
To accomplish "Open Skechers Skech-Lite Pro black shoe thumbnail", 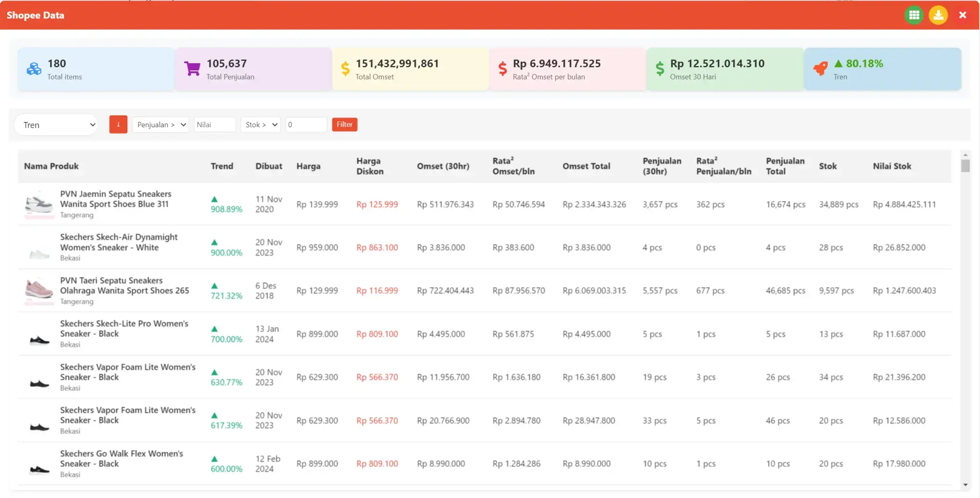I will (39, 340).
